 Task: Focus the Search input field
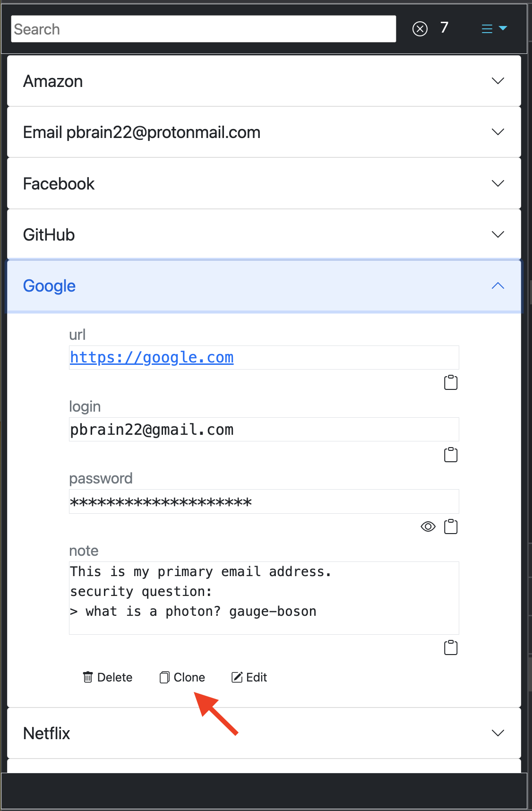coord(204,29)
